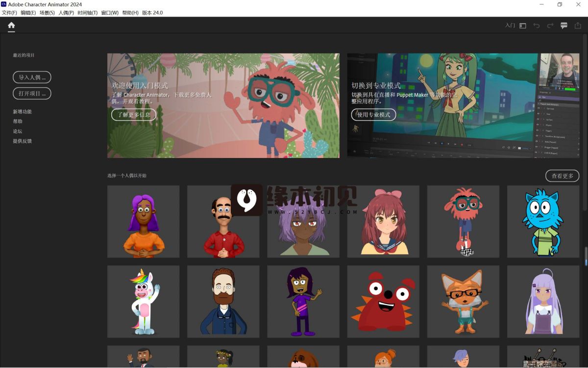Click the 入门 mode label in the top bar
Viewport: 588px width, 368px height.
pyautogui.click(x=510, y=26)
